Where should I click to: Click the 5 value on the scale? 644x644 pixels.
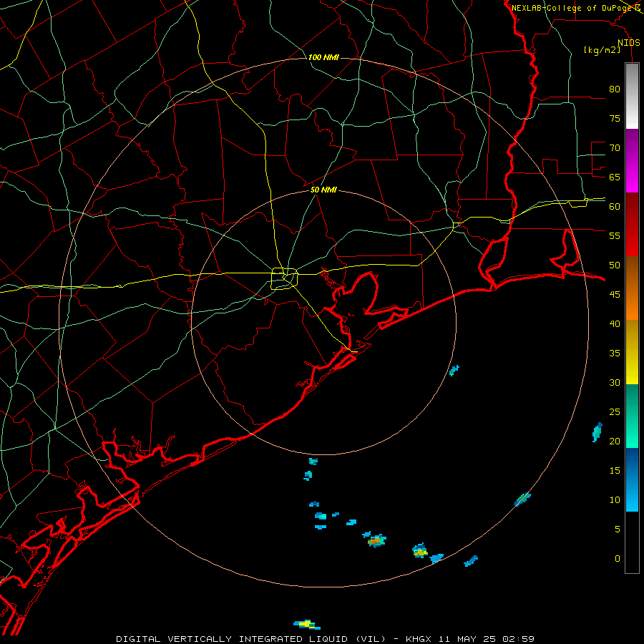618,529
